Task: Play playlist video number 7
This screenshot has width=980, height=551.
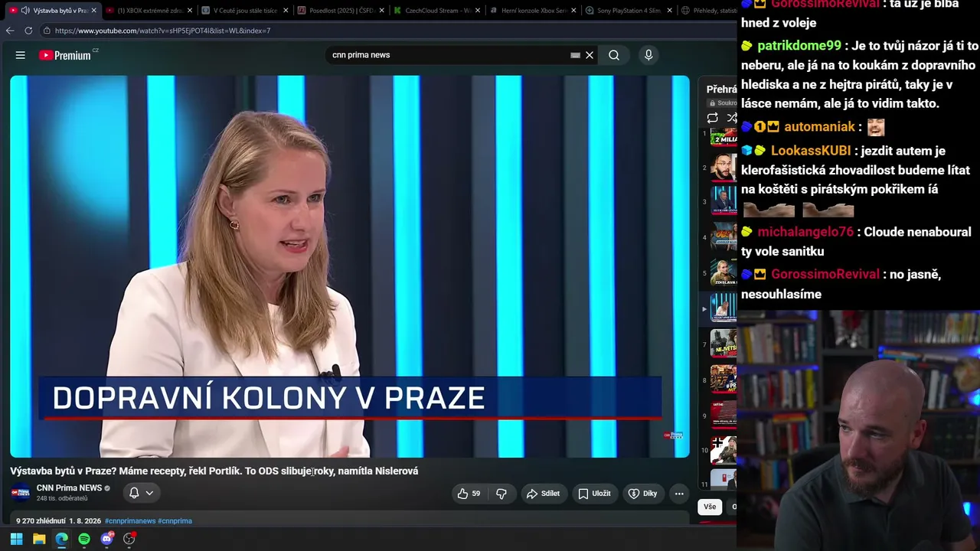Action: 724,344
